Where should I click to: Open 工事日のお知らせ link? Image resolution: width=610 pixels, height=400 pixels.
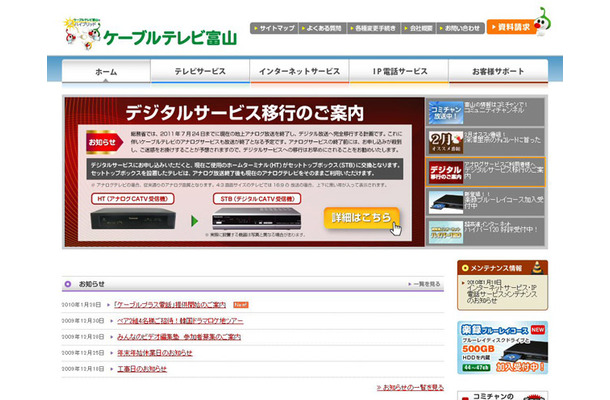pos(142,368)
